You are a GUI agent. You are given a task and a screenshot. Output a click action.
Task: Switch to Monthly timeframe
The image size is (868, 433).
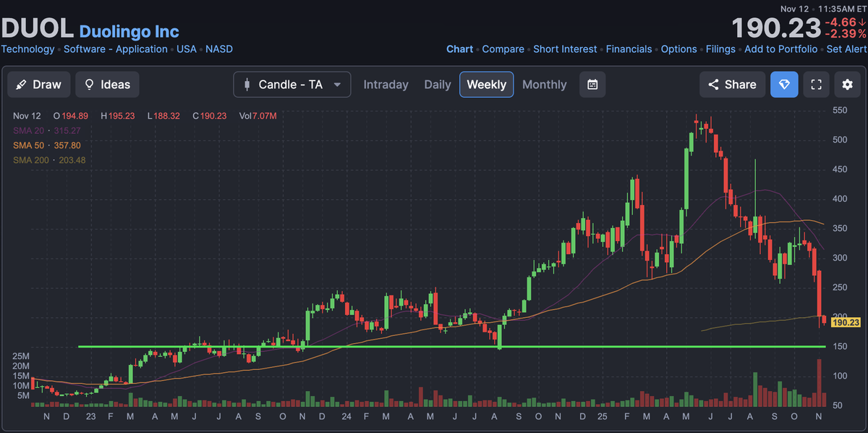tap(545, 85)
